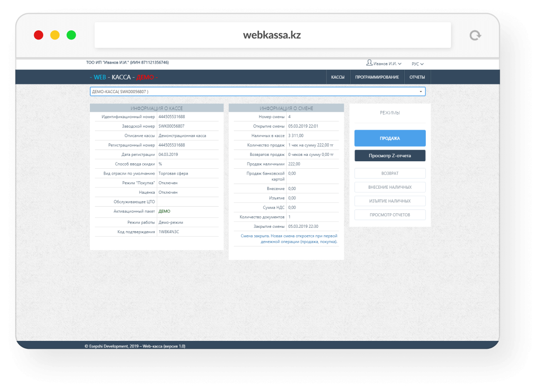Click the Демо-режим work mode value
541x392 pixels.
click(171, 222)
